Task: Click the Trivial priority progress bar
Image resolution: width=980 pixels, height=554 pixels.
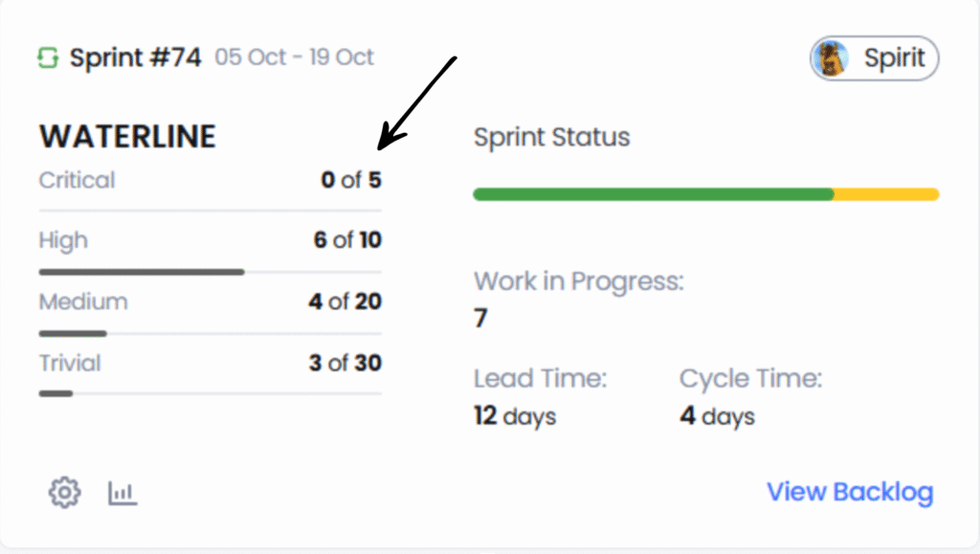Action: [56, 393]
